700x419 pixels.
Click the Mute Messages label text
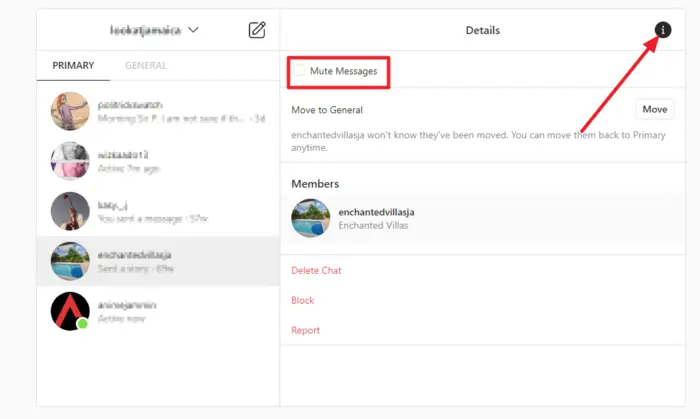pyautogui.click(x=343, y=71)
